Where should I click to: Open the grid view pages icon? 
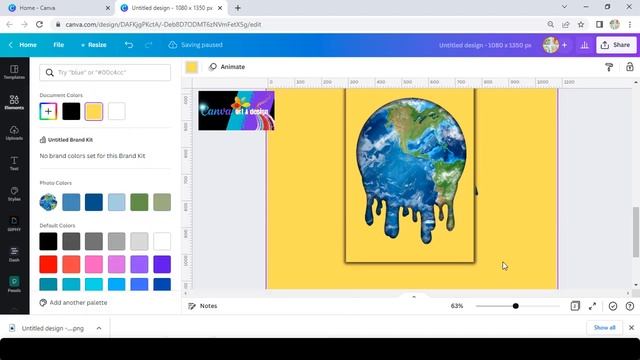pos(575,306)
